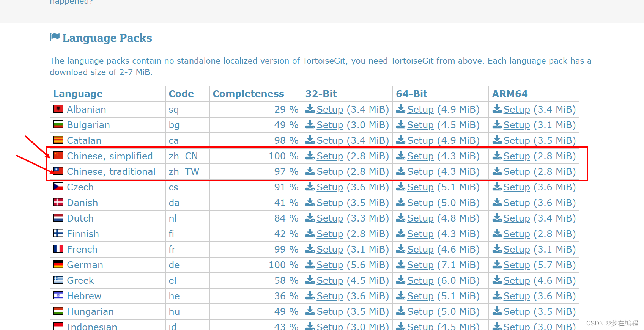Click download icon for Czech 64-Bit setup
The image size is (644, 330).
tap(401, 187)
